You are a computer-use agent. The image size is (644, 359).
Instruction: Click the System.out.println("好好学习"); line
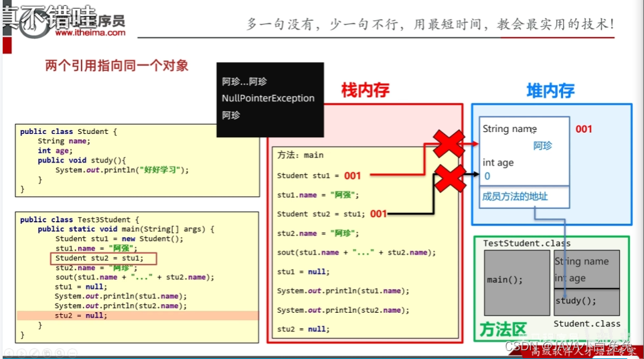122,169
